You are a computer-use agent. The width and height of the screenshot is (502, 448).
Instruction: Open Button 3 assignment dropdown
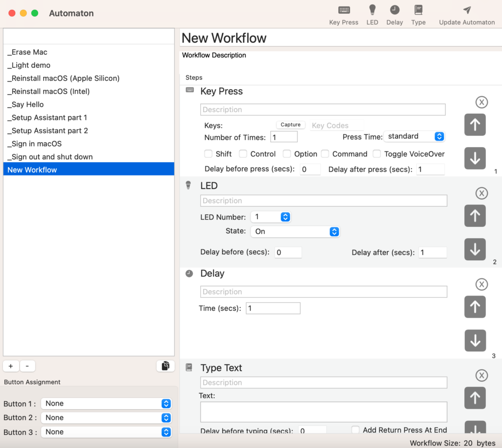pos(106,432)
